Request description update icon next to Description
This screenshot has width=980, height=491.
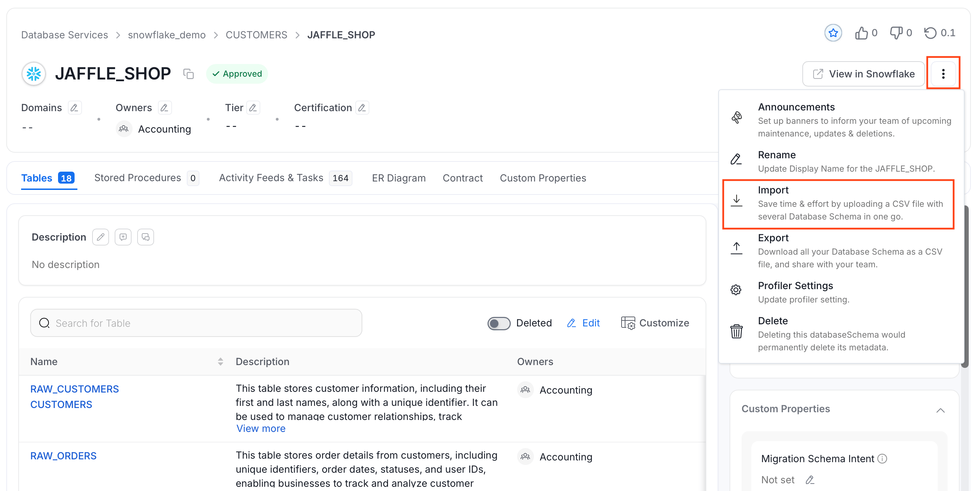[x=123, y=237]
